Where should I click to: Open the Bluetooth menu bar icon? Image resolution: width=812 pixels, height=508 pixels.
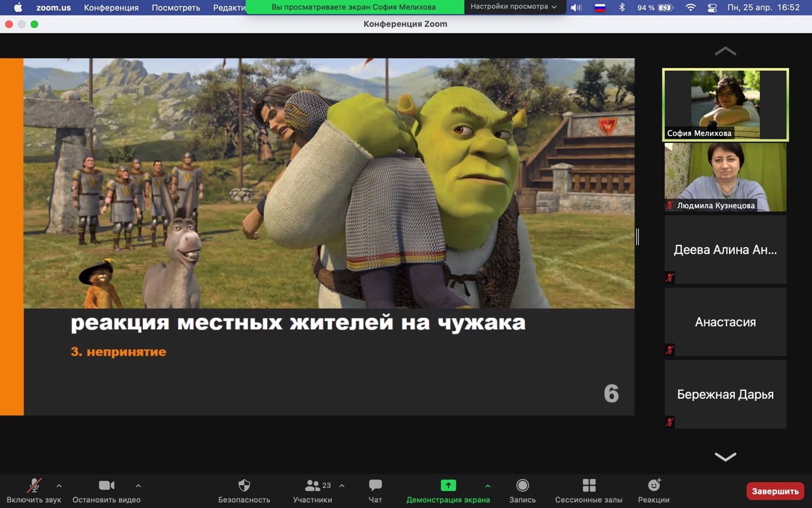pyautogui.click(x=622, y=8)
